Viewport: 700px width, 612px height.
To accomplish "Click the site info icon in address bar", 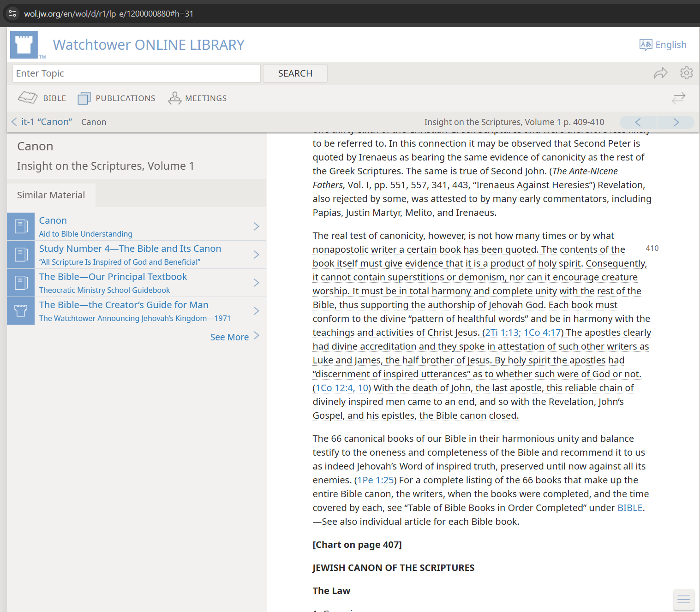I will (12, 14).
